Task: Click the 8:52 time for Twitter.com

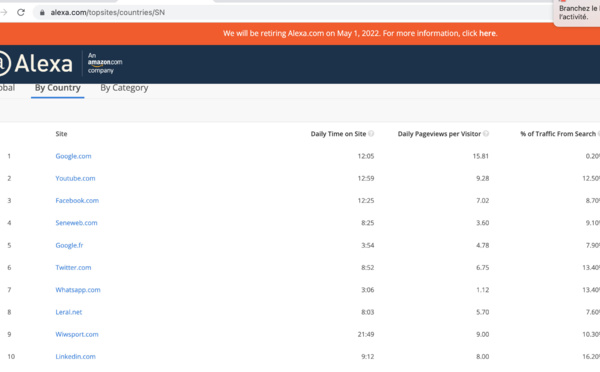Action: (368, 268)
